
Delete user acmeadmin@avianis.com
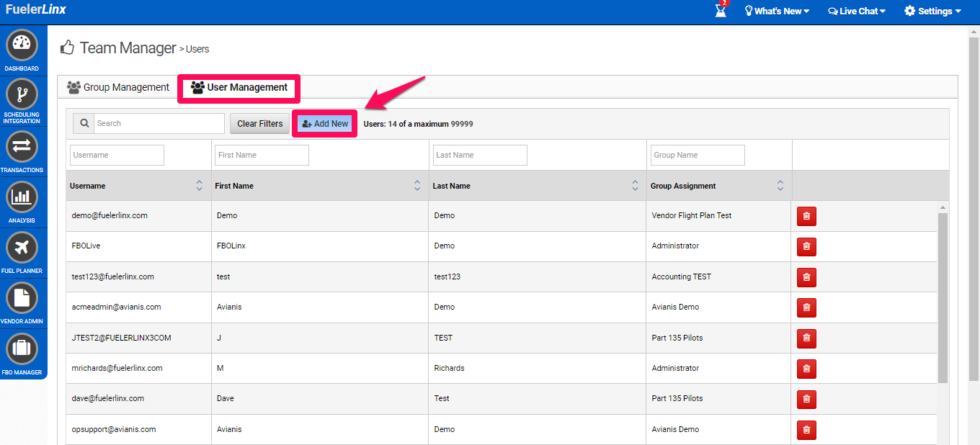click(806, 307)
